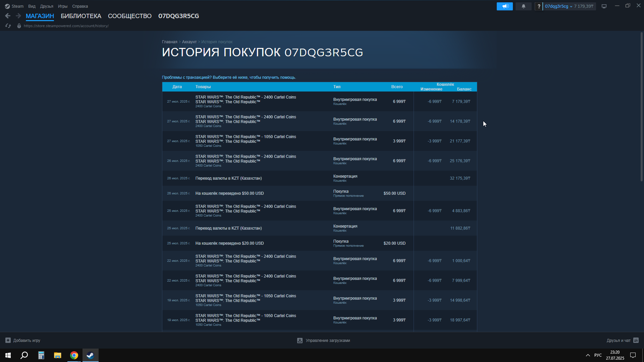Open Windows search magnifier

pyautogui.click(x=24, y=355)
